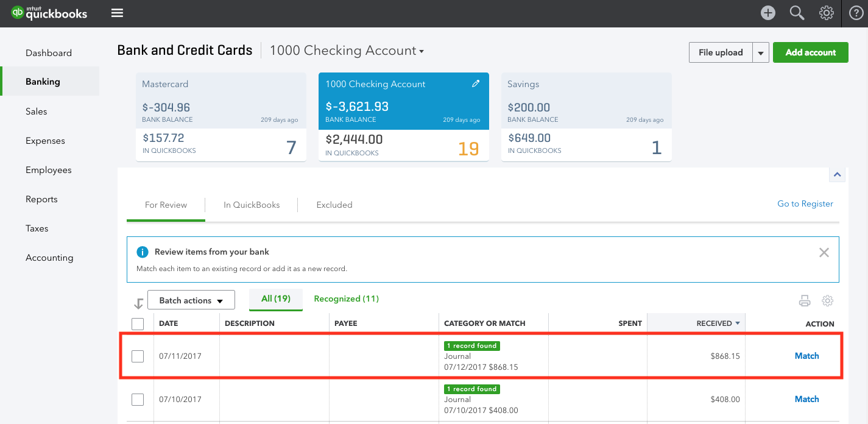Open the hamburger navigation menu
The image size is (868, 424).
pyautogui.click(x=117, y=13)
